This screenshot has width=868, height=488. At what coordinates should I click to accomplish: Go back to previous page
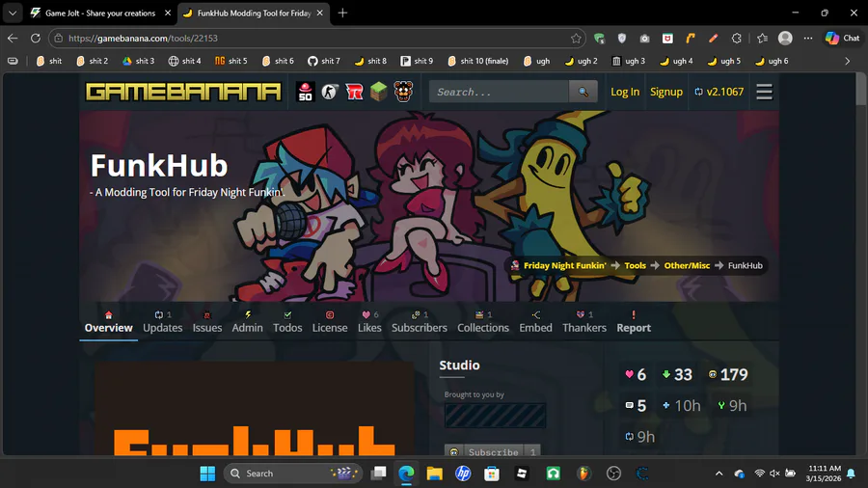pyautogui.click(x=13, y=39)
